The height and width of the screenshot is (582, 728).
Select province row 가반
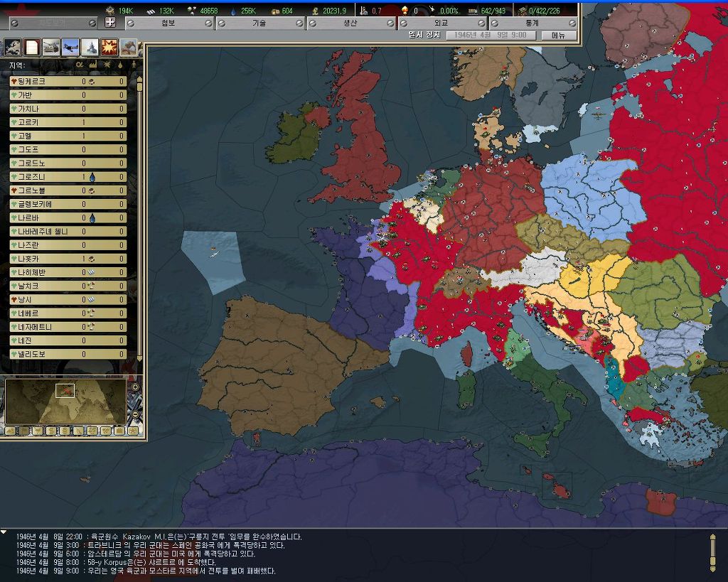[68, 95]
